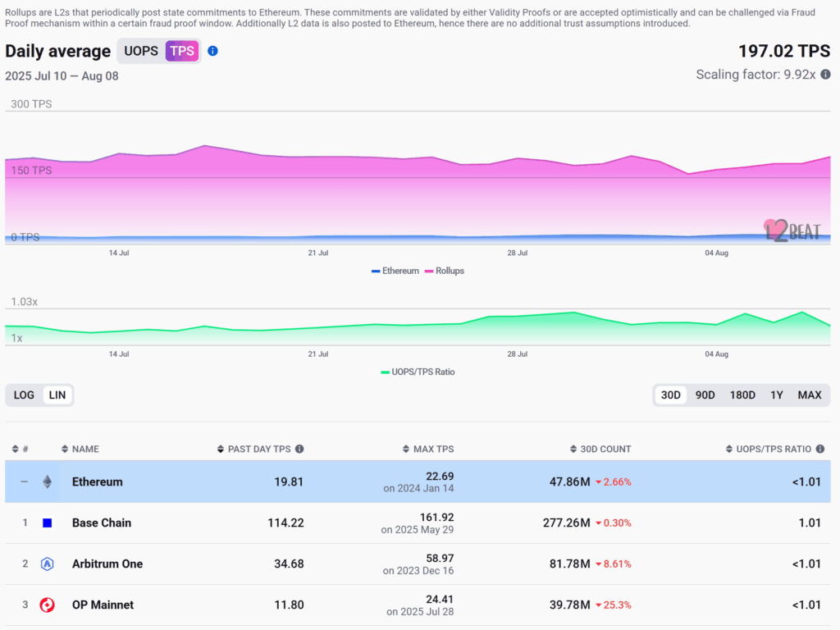
Task: Click Ethereum 30D count 47.86M
Action: pyautogui.click(x=570, y=482)
